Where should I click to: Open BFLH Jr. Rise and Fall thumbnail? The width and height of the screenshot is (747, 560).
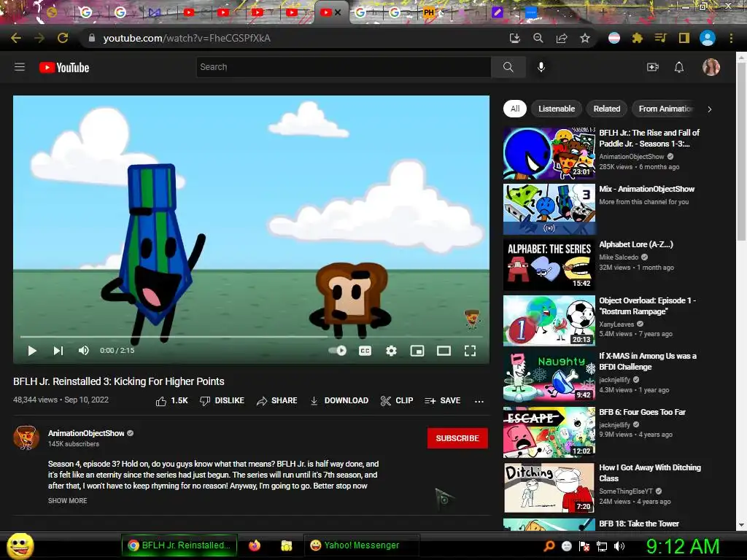[549, 153]
